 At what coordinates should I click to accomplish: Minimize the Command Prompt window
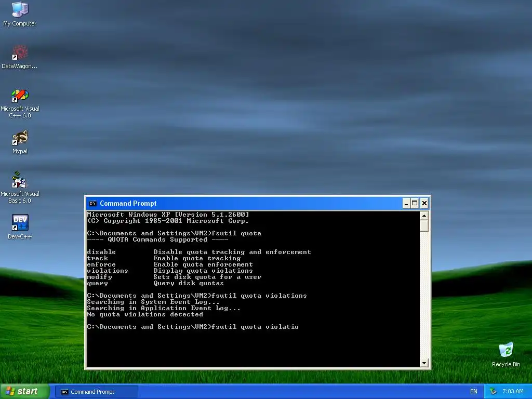pos(406,203)
